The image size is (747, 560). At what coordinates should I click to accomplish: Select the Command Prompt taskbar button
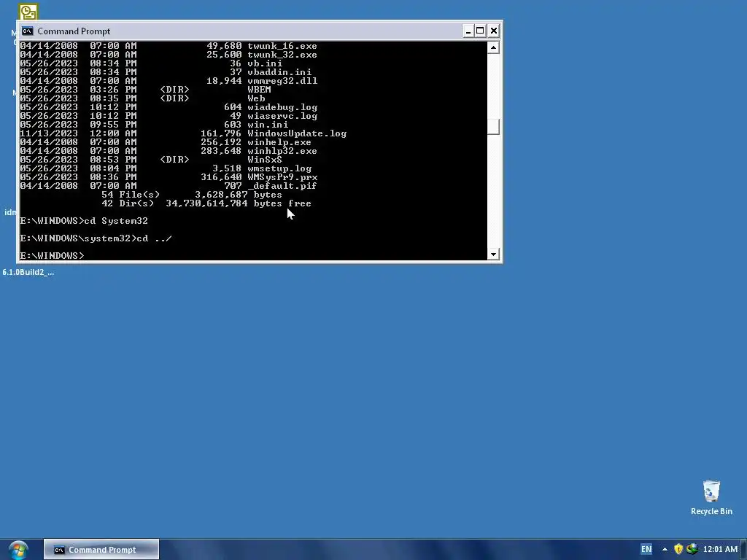pos(101,550)
